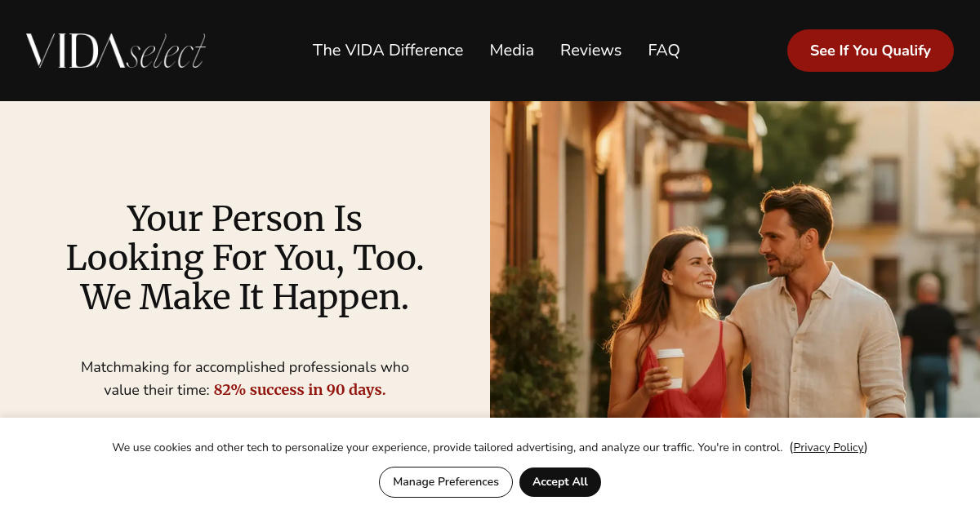Image resolution: width=980 pixels, height=514 pixels.
Task: Click the coffee cup in the woman's hand
Action: [671, 367]
